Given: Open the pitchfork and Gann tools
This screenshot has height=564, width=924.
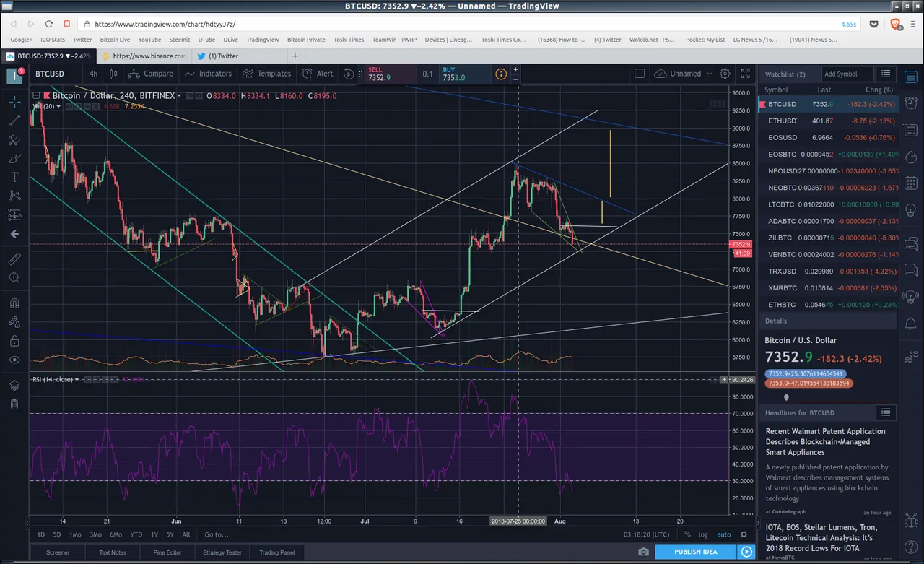Looking at the screenshot, I should pyautogui.click(x=14, y=139).
